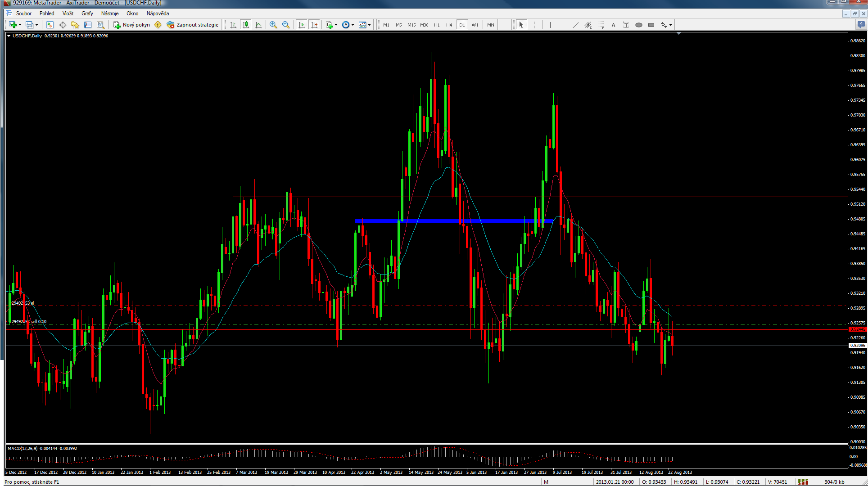
Task: Select the ellipse drawing tool
Action: click(x=638, y=25)
